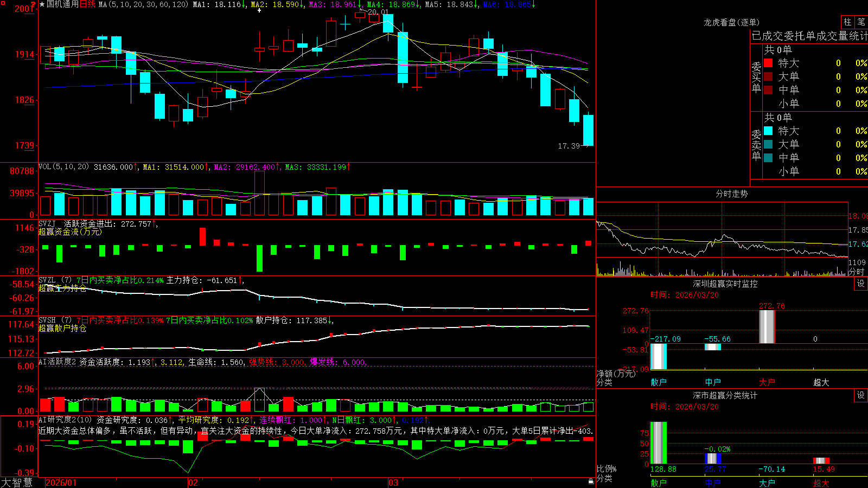Click the magenta MA3: 18.961 value
The height and width of the screenshot is (488, 868).
tap(335, 4)
